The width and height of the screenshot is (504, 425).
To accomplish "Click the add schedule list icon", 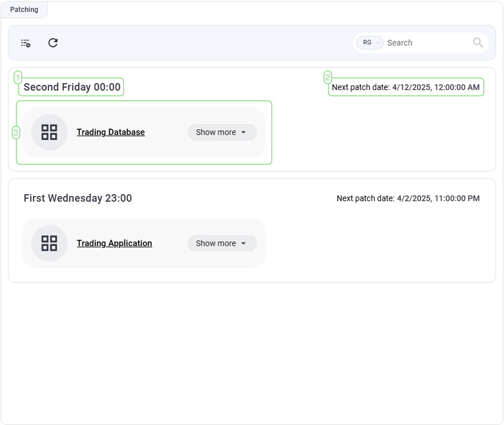I will click(25, 43).
